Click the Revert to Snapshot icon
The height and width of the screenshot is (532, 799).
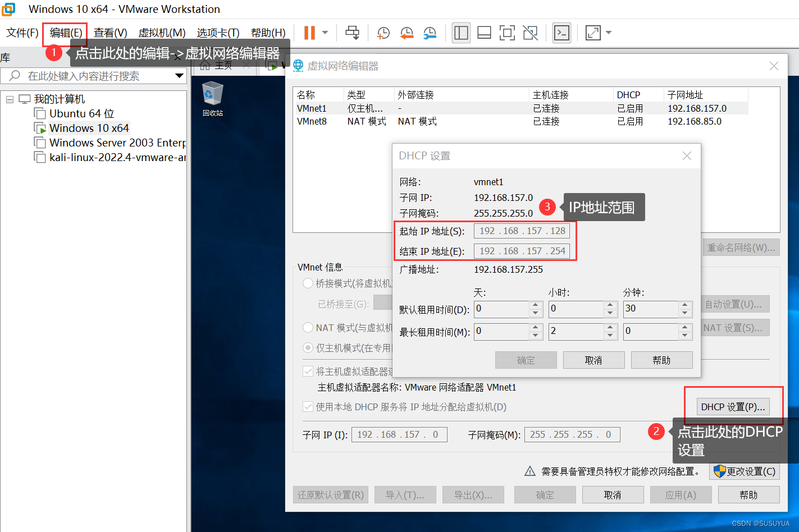pyautogui.click(x=407, y=33)
